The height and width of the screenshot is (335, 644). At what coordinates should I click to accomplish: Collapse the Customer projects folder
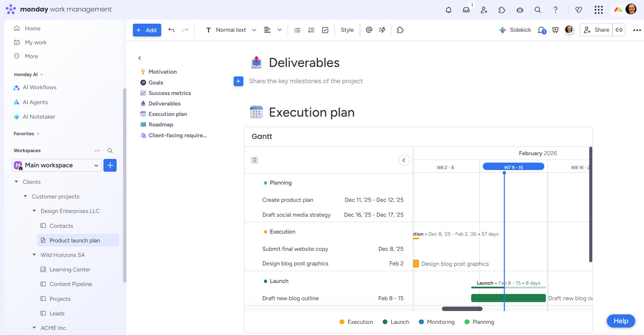click(25, 196)
